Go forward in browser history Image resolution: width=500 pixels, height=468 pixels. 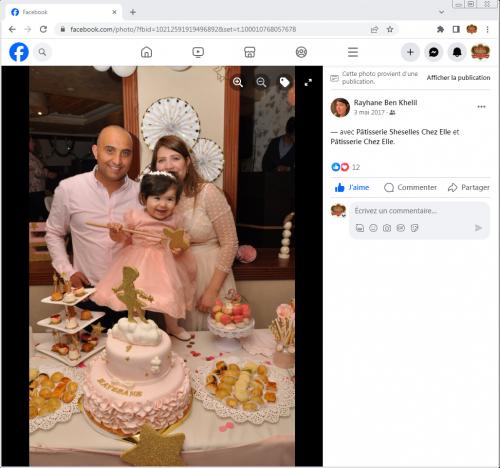coord(28,29)
